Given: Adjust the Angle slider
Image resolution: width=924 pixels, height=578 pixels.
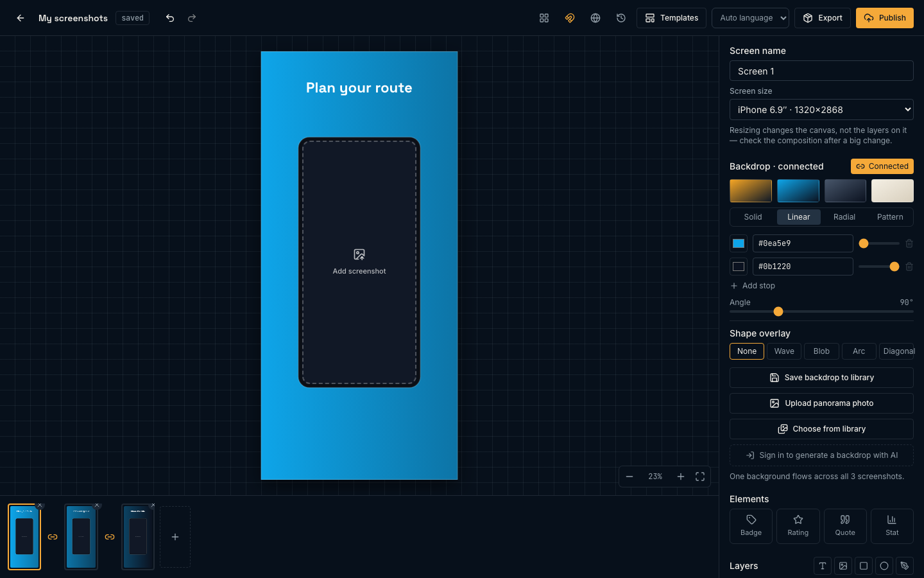Looking at the screenshot, I should (x=821, y=311).
